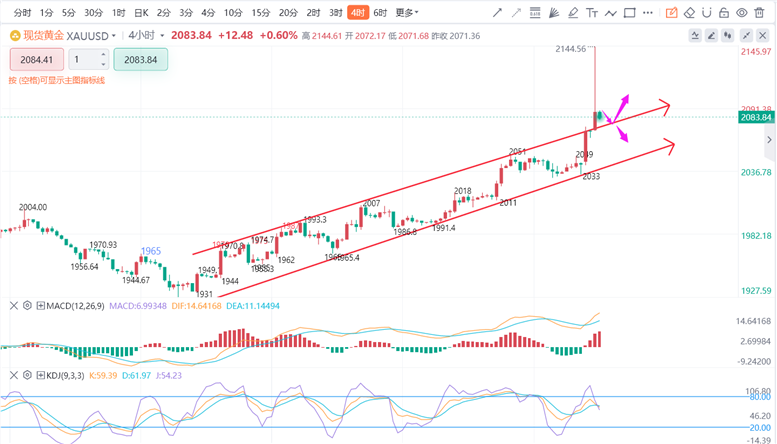Select the 30分 timeframe tab
The height and width of the screenshot is (444, 777).
93,13
